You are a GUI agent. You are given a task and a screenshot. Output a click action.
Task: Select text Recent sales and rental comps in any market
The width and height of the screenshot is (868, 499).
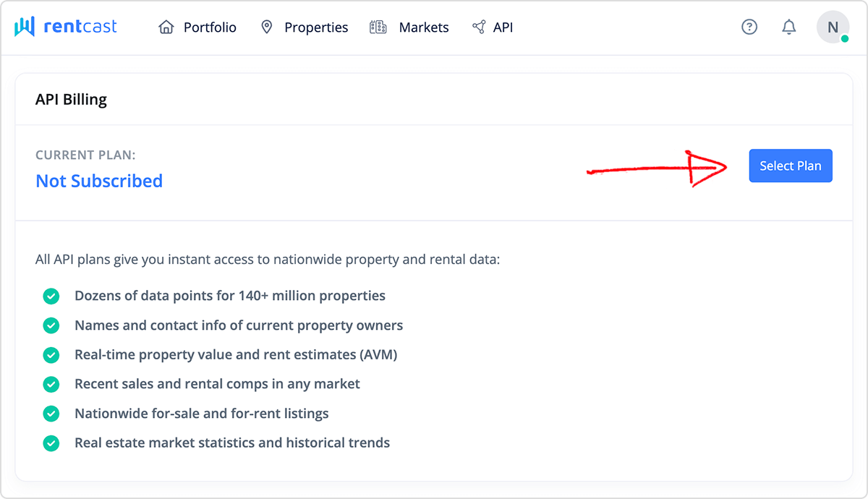pyautogui.click(x=217, y=384)
